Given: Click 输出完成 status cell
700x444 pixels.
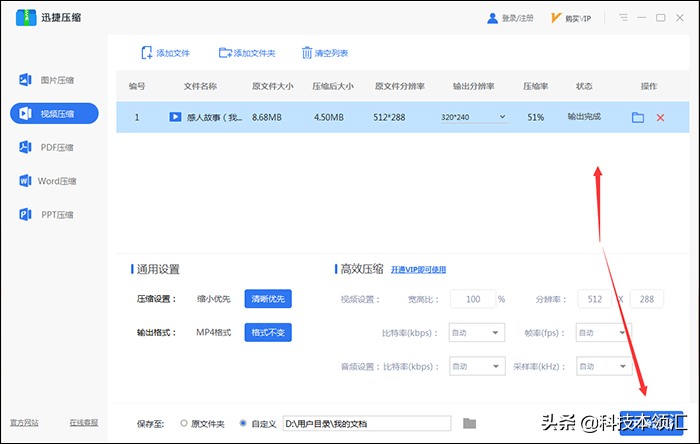Looking at the screenshot, I should [584, 116].
